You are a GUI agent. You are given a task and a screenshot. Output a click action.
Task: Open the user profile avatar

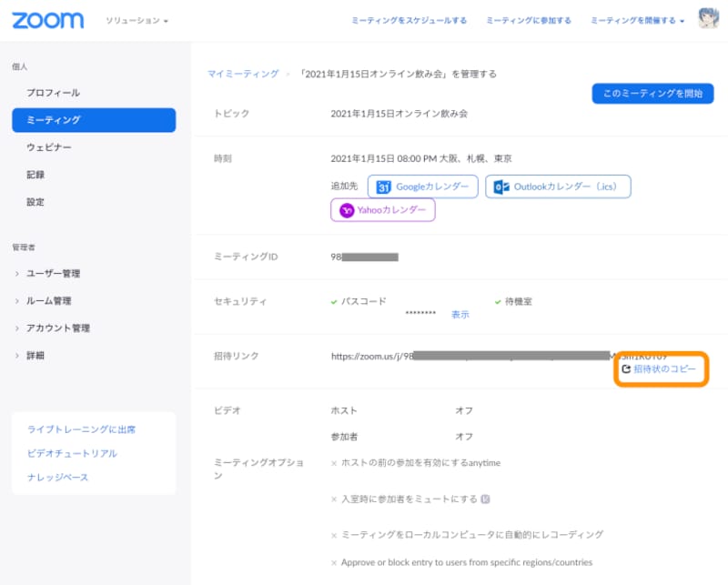710,19
